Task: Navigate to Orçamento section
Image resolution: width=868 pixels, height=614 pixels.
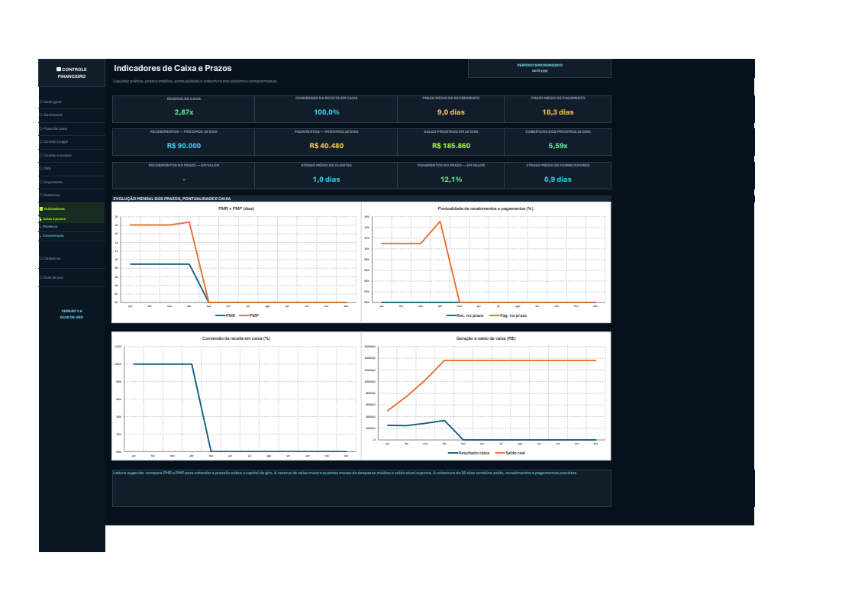Action: 72,183
